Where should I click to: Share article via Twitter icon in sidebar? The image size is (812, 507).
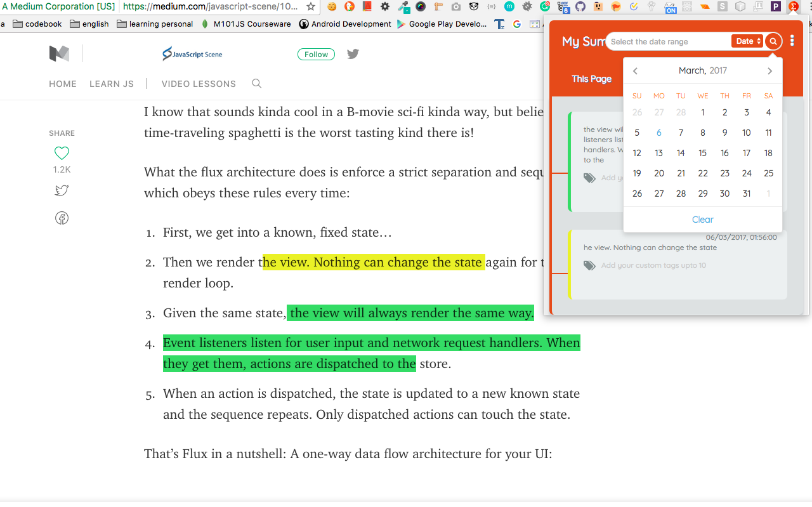(62, 190)
